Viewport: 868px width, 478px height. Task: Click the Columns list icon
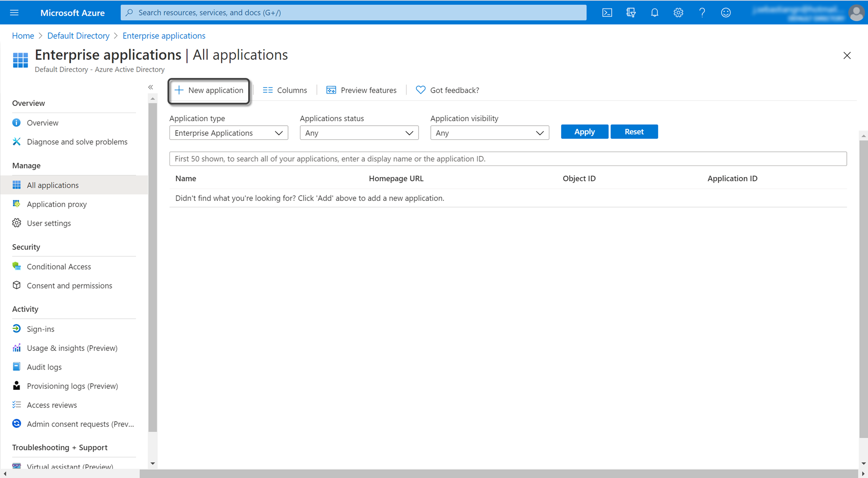coord(268,90)
